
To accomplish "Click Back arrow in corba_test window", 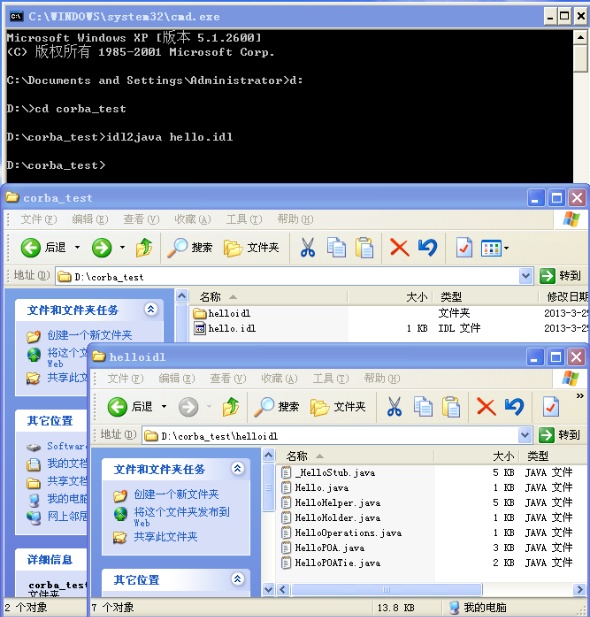I will point(31,248).
